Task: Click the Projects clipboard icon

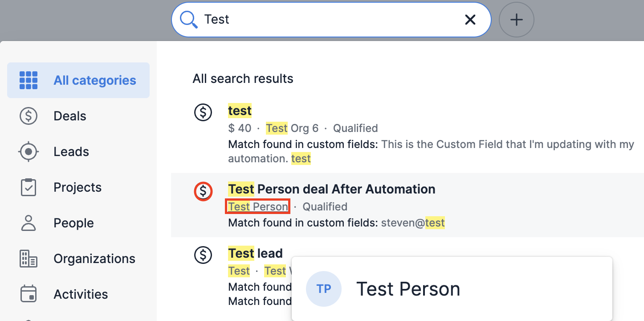Action: click(x=29, y=187)
